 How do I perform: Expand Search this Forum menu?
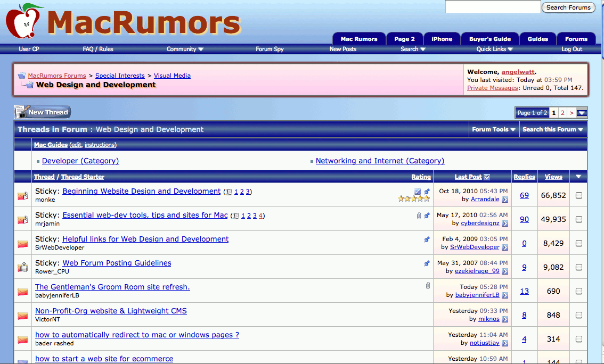point(553,129)
